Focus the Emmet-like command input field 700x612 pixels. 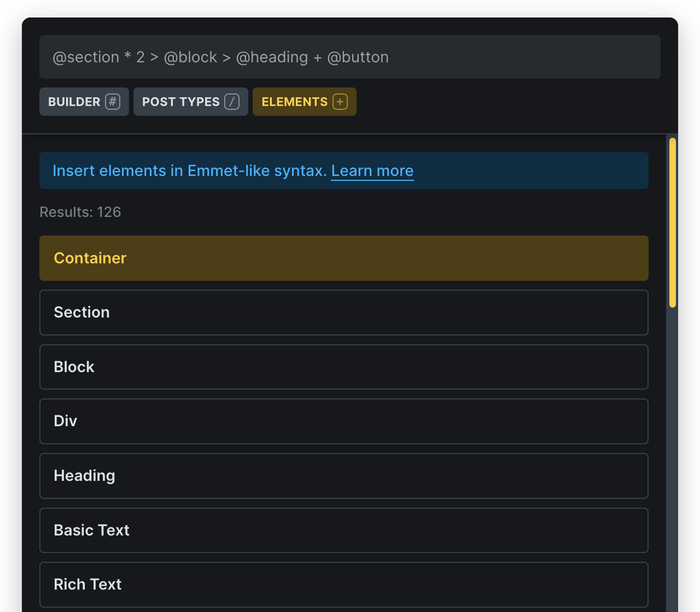click(x=350, y=57)
